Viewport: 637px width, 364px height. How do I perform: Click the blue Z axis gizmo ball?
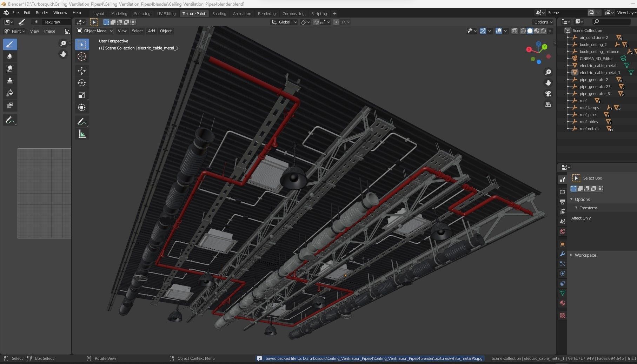coord(539,44)
